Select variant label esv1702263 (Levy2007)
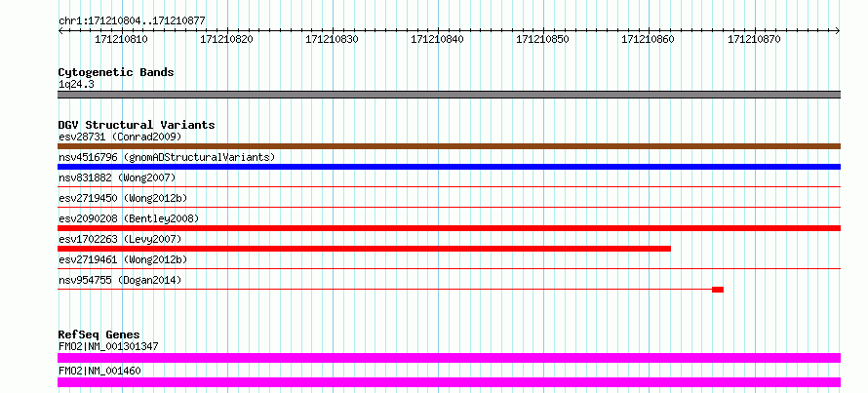The image size is (868, 393). tap(120, 239)
